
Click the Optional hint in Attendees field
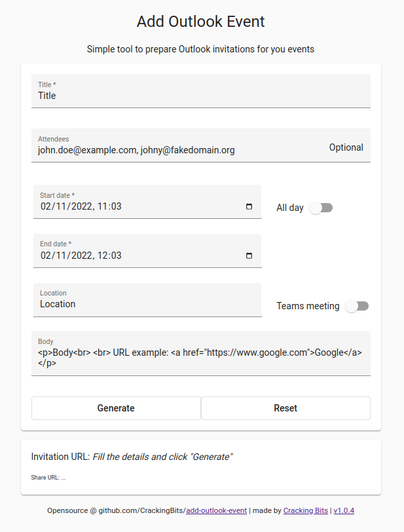pyautogui.click(x=346, y=147)
